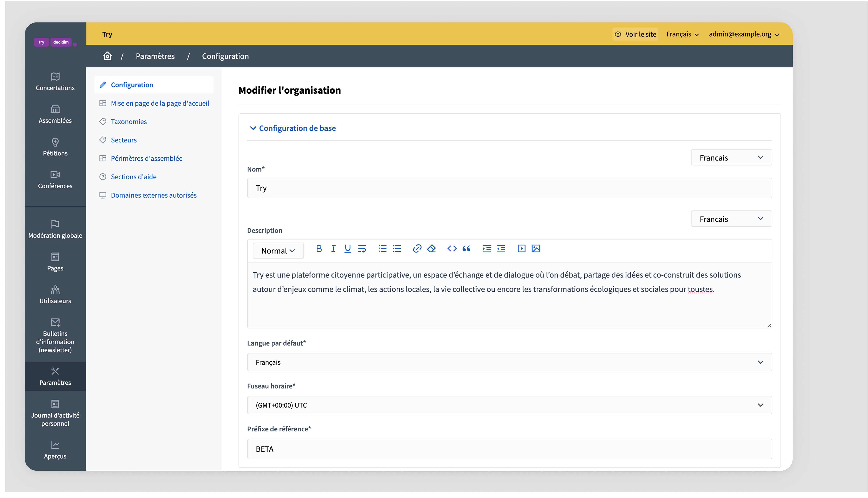Screen dimensions: 868x498
Task: Click the misspelled word toustes
Action: click(x=700, y=289)
